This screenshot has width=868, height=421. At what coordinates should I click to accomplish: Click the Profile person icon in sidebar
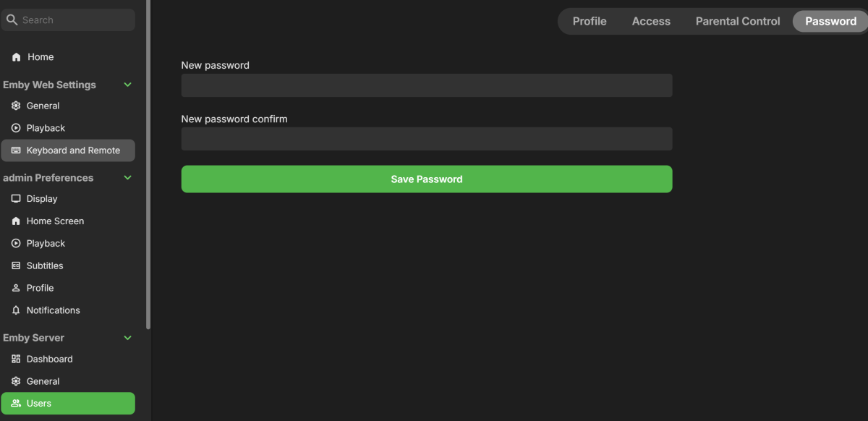pyautogui.click(x=16, y=288)
